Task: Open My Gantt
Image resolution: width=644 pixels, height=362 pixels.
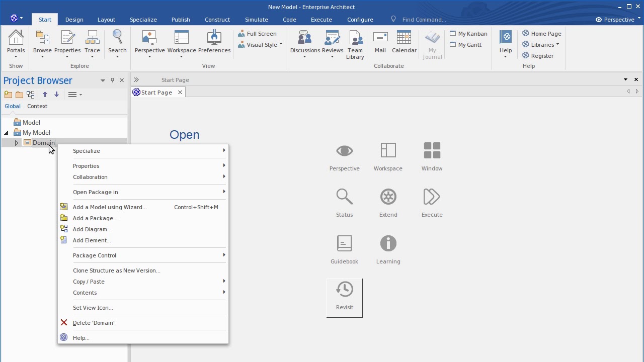Action: 466,45
